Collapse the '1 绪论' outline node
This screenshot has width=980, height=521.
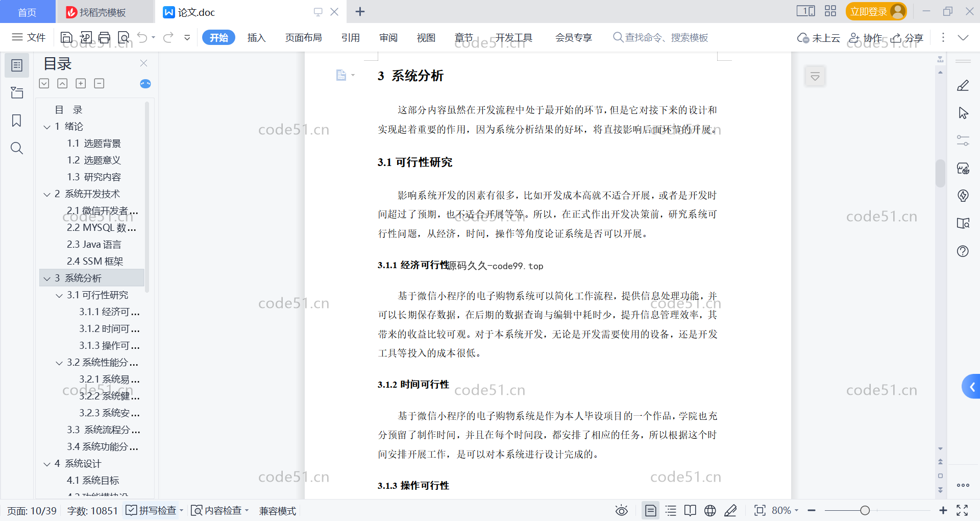point(47,127)
